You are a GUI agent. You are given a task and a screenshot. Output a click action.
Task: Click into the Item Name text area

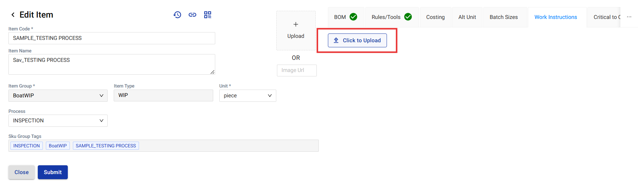click(112, 64)
